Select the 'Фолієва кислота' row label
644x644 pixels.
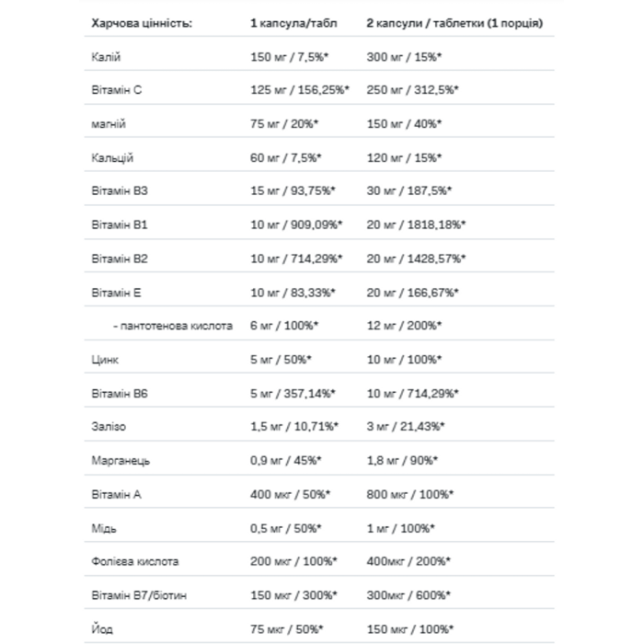134,561
